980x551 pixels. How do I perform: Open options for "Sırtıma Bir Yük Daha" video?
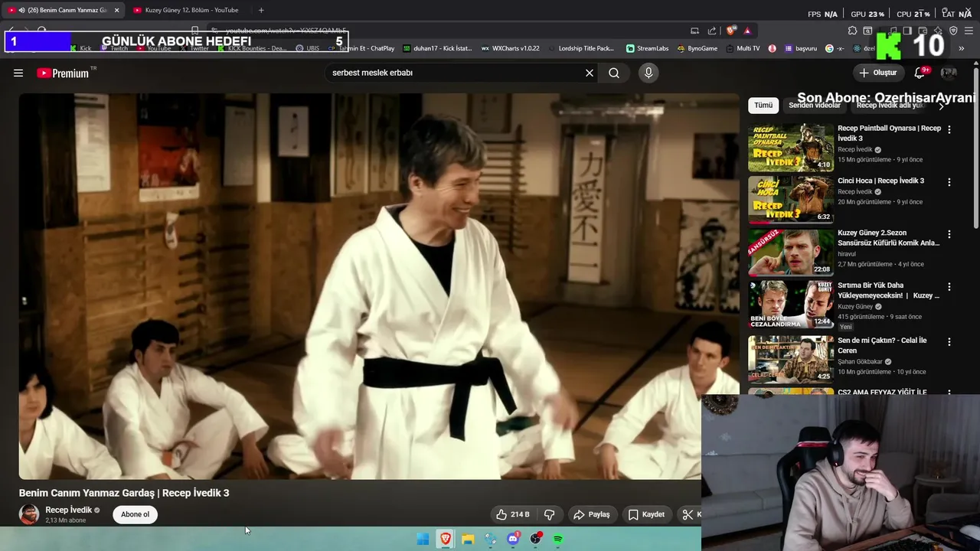(x=949, y=287)
